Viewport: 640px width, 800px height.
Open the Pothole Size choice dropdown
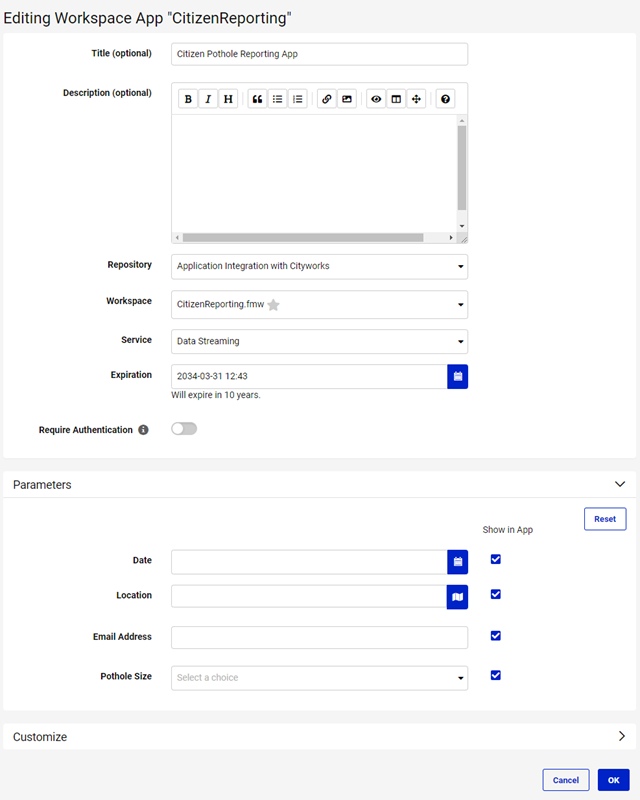point(319,678)
